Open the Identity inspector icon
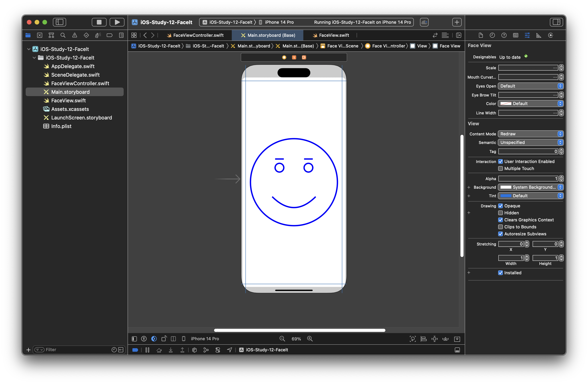Screen dimensions: 588x384 click(516, 35)
